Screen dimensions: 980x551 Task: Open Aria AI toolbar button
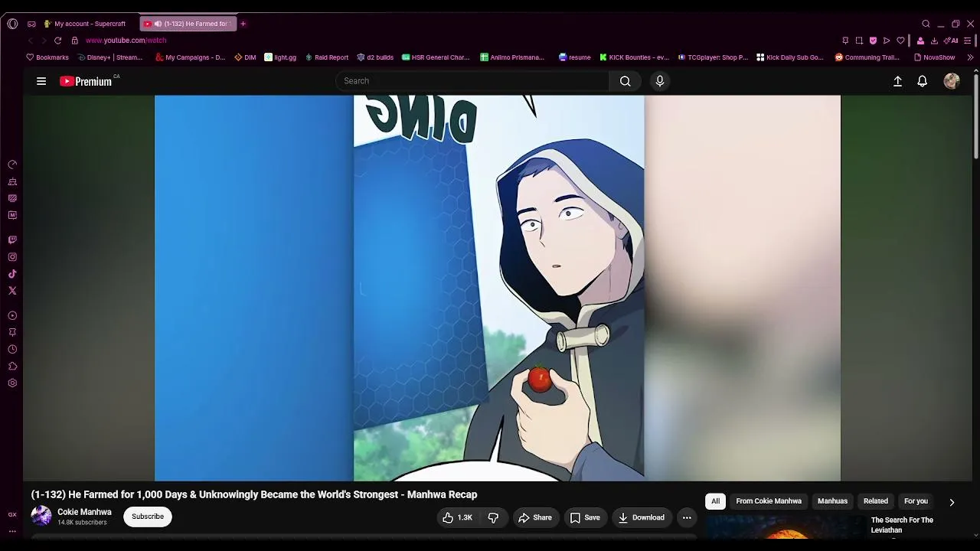(x=951, y=41)
